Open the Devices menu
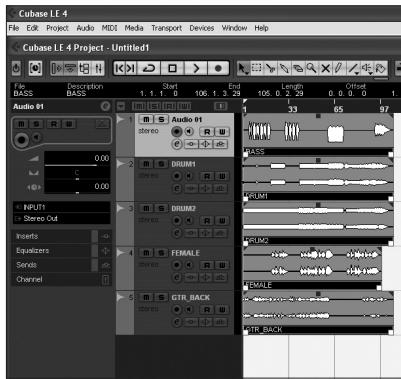This screenshot has width=401, height=379. tap(202, 28)
